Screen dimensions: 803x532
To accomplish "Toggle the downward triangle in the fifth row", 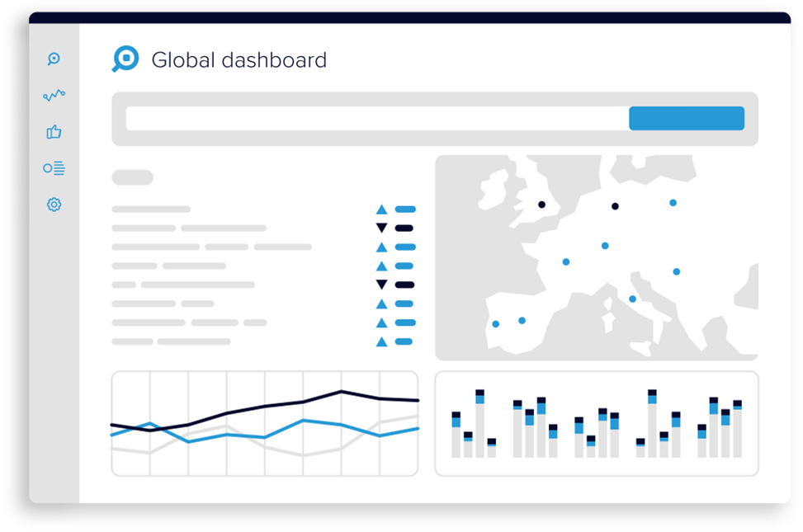I will click(381, 283).
